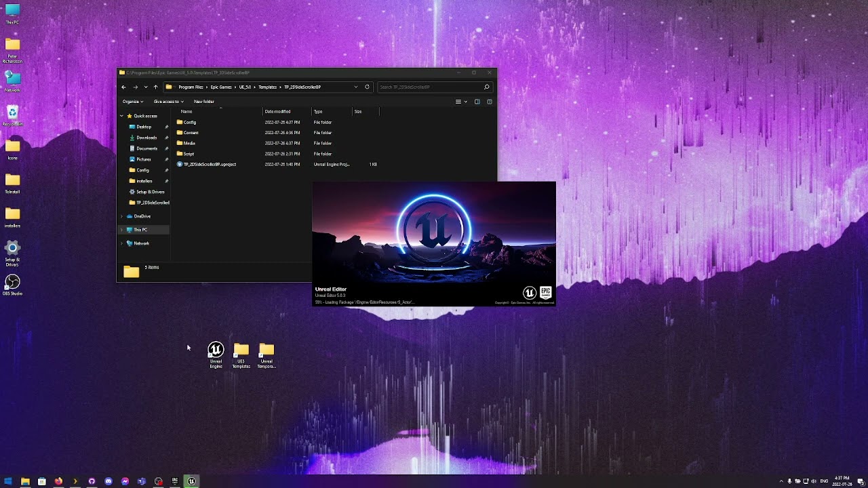The height and width of the screenshot is (488, 868).
Task: Open Microsoft Store from taskbar
Action: pos(41,481)
